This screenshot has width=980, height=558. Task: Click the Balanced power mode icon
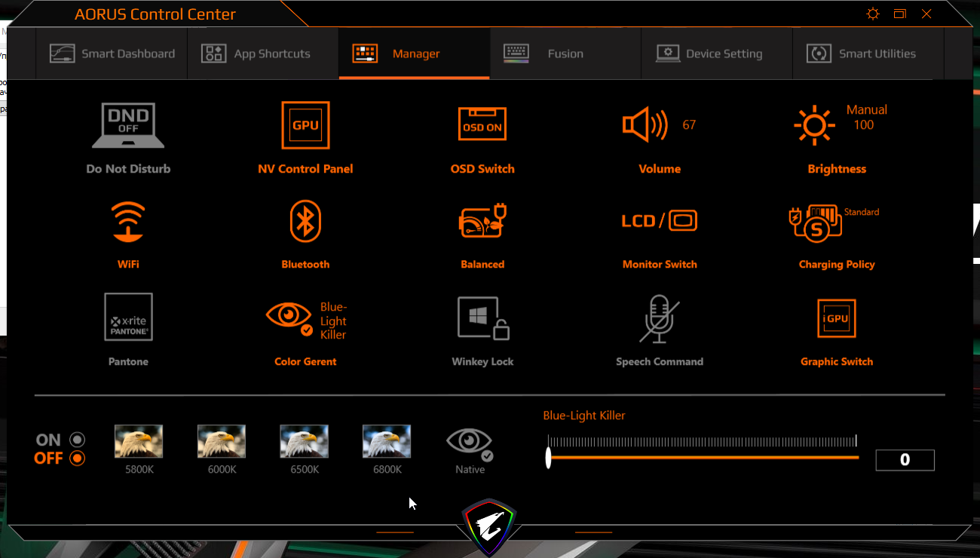click(x=482, y=222)
